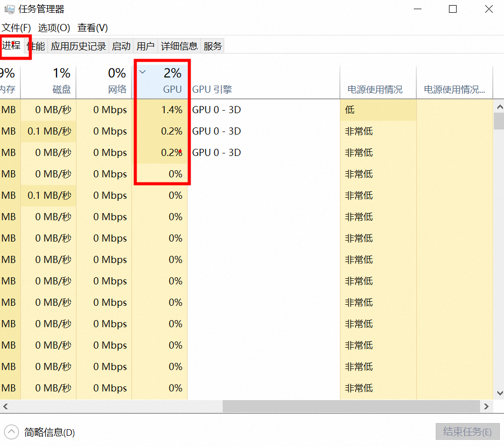Image resolution: width=504 pixels, height=447 pixels.
Task: Click the GPU column sort arrow
Action: point(142,72)
